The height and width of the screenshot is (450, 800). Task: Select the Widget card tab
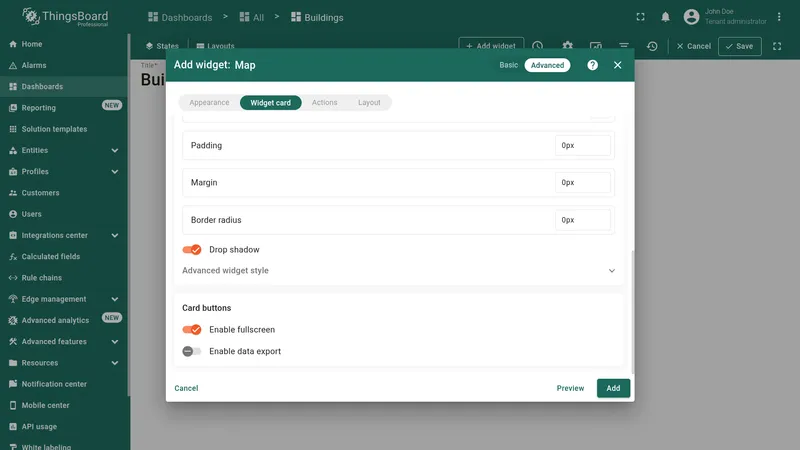click(x=270, y=103)
